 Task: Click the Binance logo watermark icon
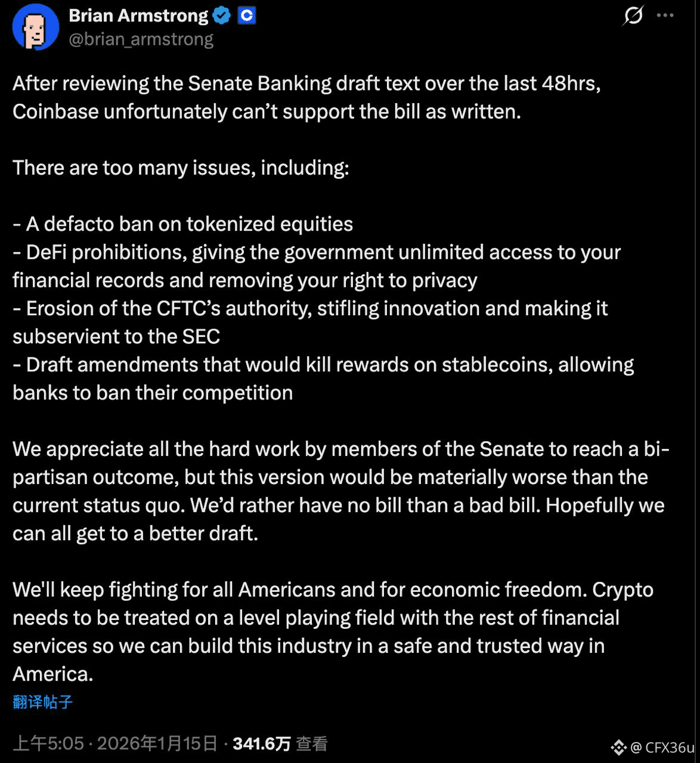[618, 748]
